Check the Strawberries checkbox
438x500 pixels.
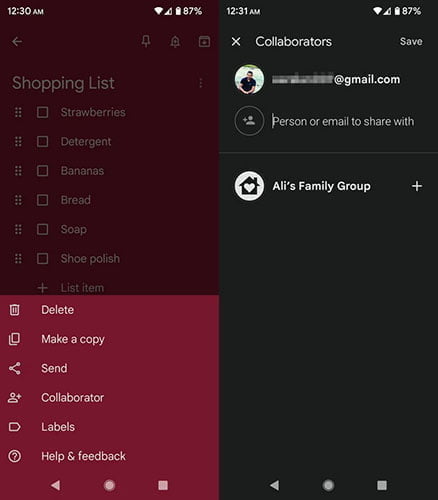point(43,112)
